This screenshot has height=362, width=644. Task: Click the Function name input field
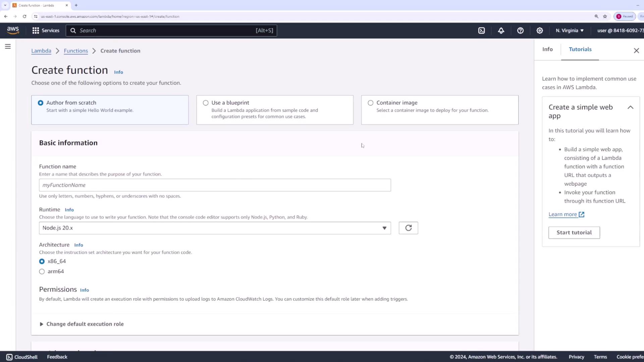click(215, 185)
